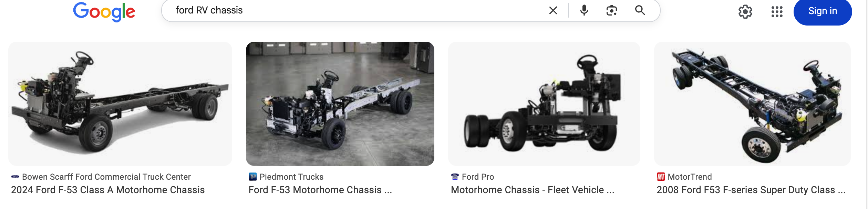Click the Ford Pro favicon icon
Image resolution: width=868 pixels, height=209 pixels.
(x=455, y=177)
